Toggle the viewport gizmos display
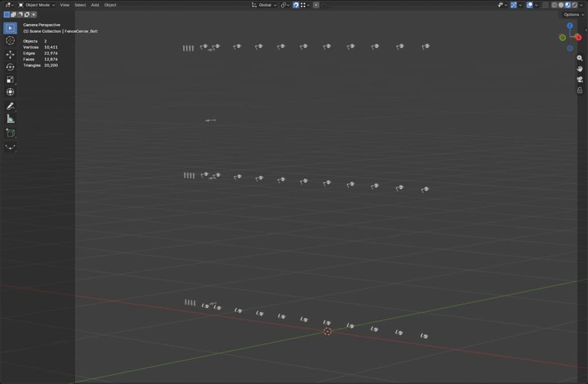This screenshot has width=588, height=384. [x=513, y=5]
